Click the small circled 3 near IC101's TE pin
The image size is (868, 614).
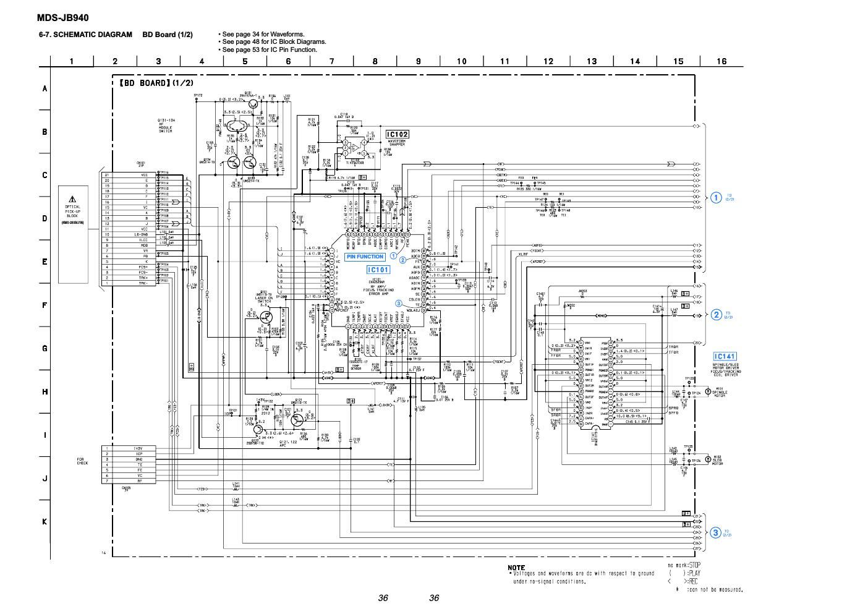pos(399,303)
